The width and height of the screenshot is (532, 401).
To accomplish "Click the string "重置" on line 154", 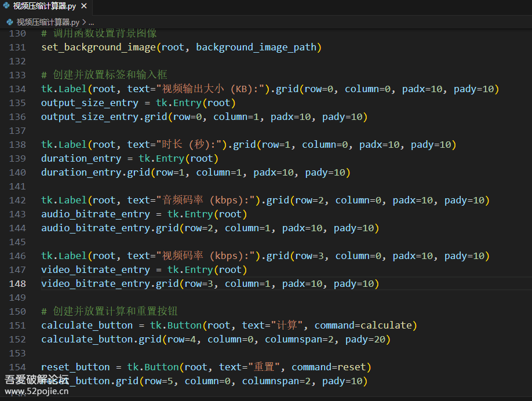I will pyautogui.click(x=264, y=367).
